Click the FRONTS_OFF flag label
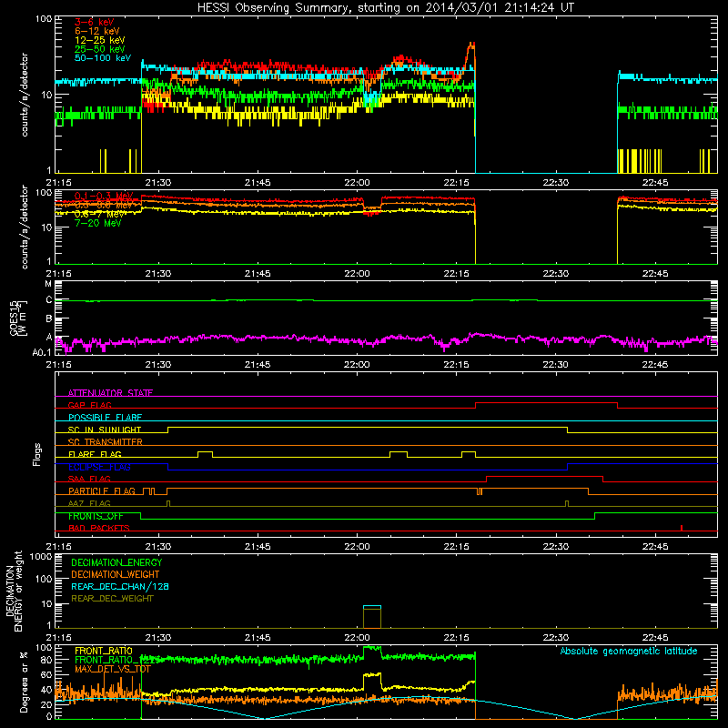 click(x=96, y=516)
